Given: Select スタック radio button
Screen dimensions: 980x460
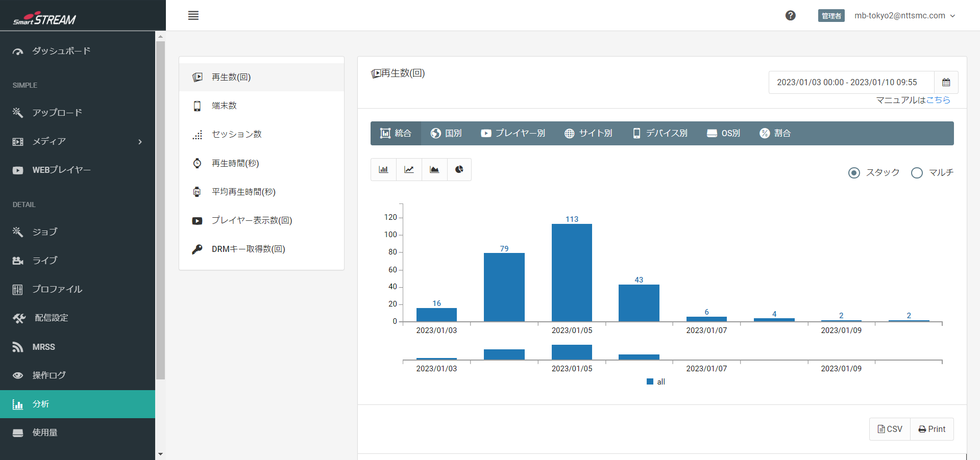Looking at the screenshot, I should pos(854,173).
